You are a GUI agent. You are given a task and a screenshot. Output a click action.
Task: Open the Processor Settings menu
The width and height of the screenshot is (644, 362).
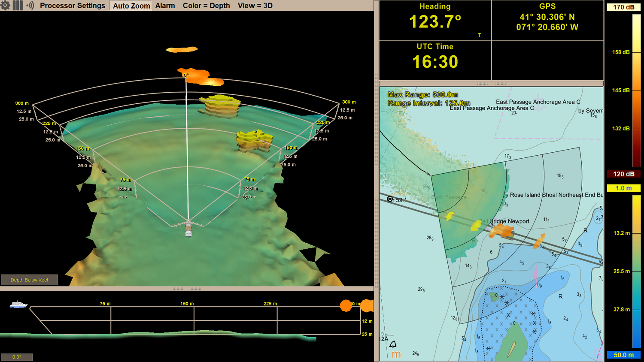click(72, 5)
